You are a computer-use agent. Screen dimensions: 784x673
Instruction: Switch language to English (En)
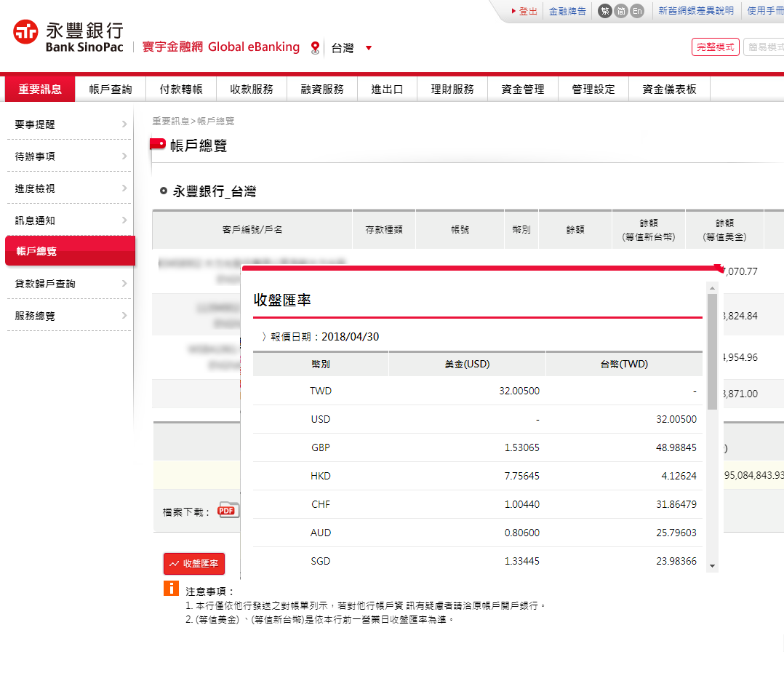[637, 11]
